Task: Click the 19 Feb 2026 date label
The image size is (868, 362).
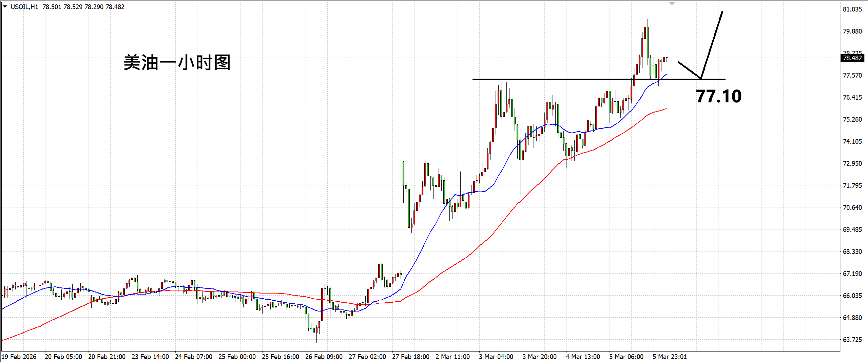Action: click(x=19, y=357)
